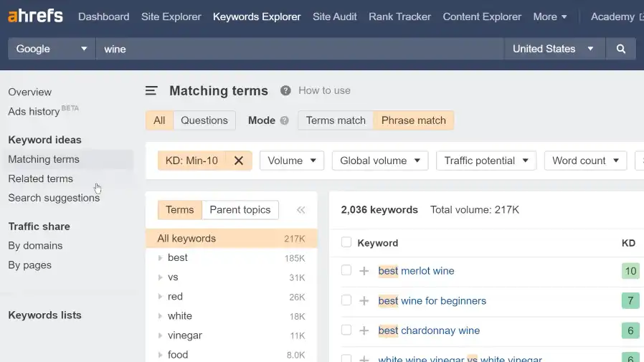
Task: Click the KD: Min-10 filter label
Action: click(191, 161)
